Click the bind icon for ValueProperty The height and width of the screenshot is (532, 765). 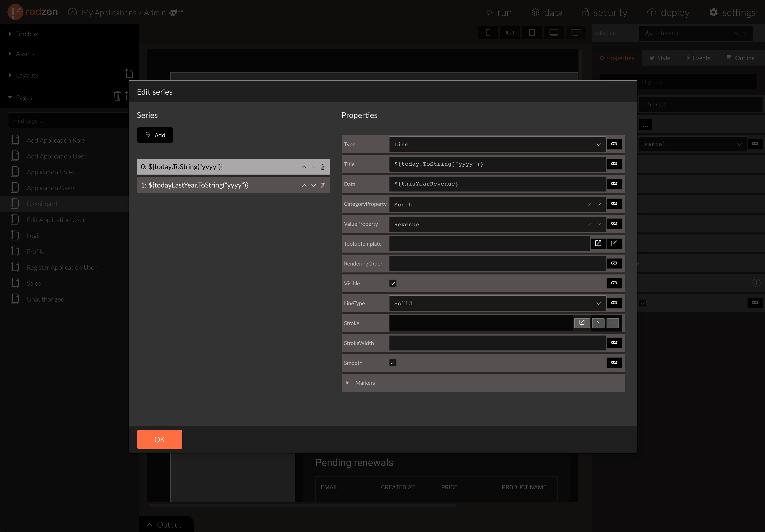click(x=614, y=224)
